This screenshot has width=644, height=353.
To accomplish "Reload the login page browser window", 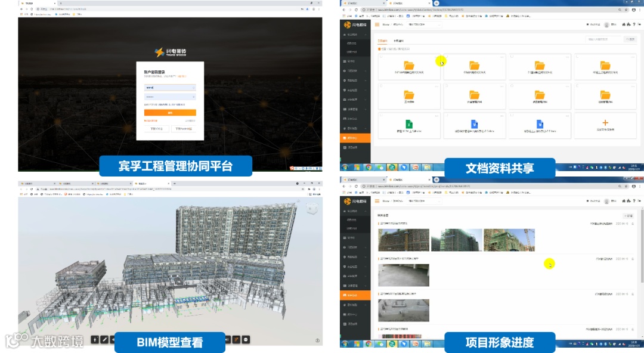I will click(32, 8).
